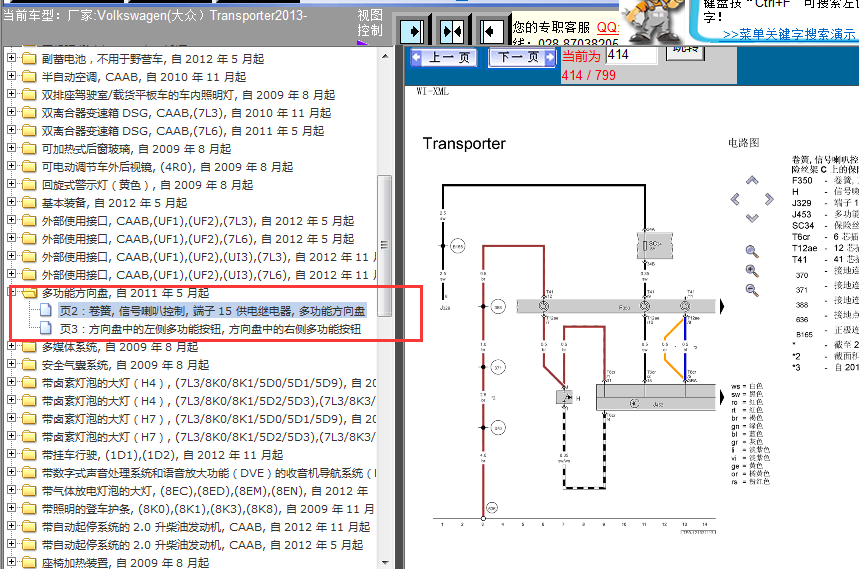The width and height of the screenshot is (859, 569).
Task: Select 页2：卷簧, 信号喇叭控制 page item
Action: (x=212, y=311)
